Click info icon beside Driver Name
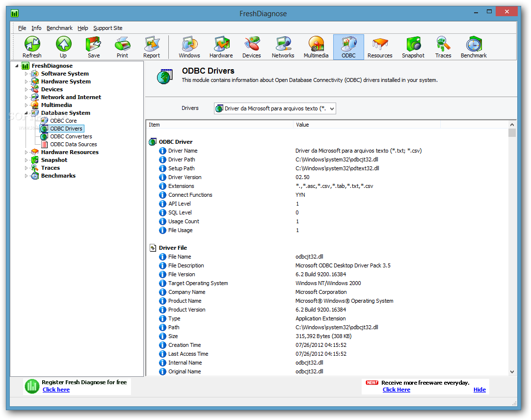 tap(162, 151)
